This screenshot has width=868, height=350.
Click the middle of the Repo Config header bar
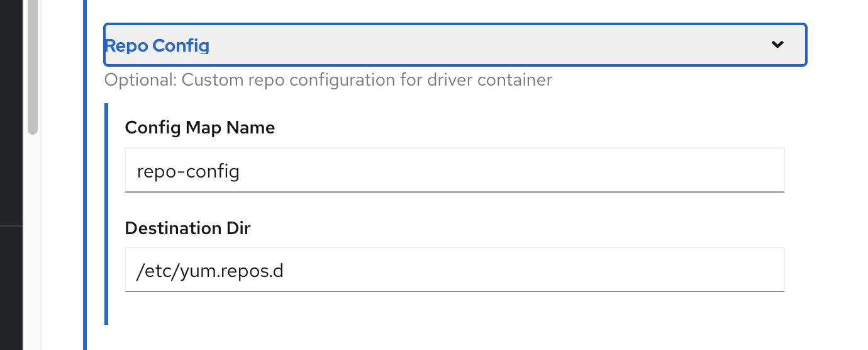pos(454,45)
